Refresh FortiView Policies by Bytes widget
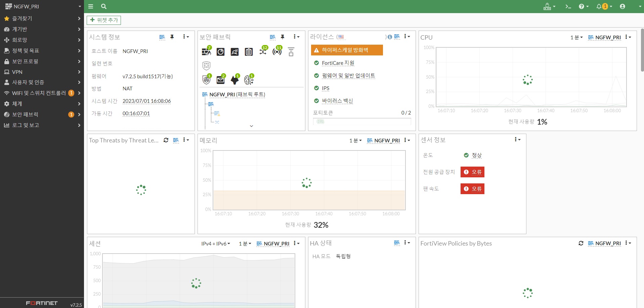Image resolution: width=644 pixels, height=308 pixels. [581, 243]
